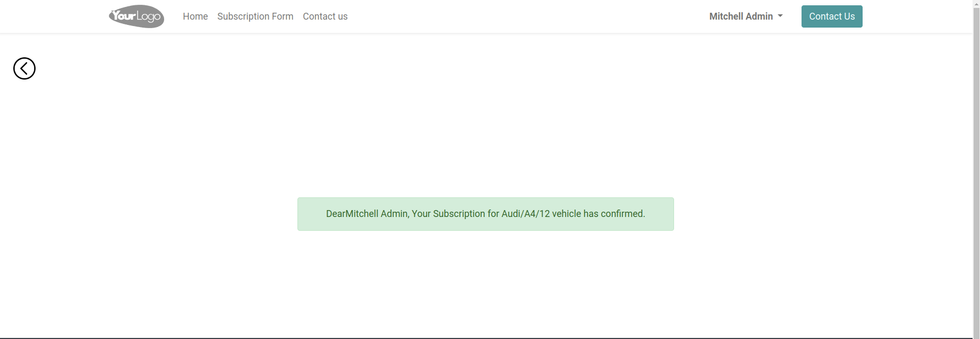980x339 pixels.
Task: Click the word 'Logo' in the brand image
Action: coord(149,17)
